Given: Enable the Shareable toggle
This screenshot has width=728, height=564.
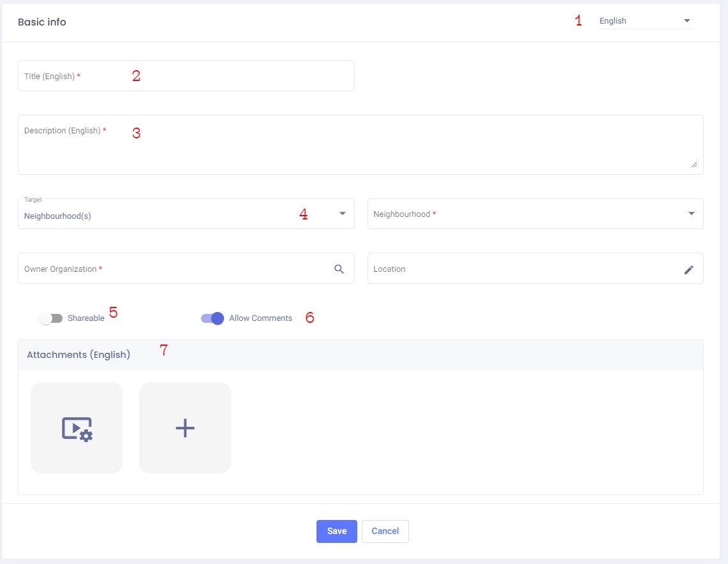Looking at the screenshot, I should coord(51,318).
